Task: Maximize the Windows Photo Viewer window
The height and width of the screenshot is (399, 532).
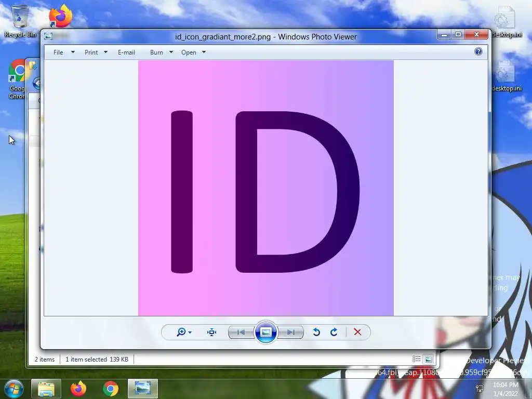Action: [458, 35]
